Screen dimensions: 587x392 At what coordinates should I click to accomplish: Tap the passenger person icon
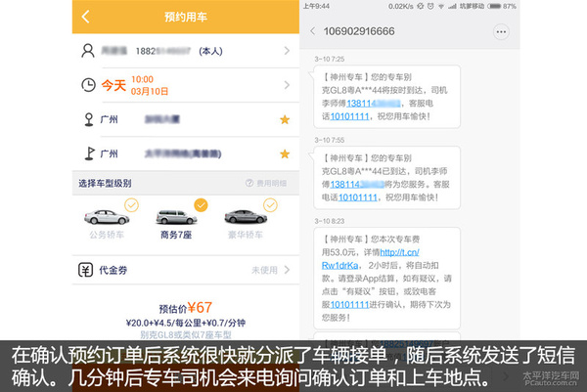[x=88, y=51]
